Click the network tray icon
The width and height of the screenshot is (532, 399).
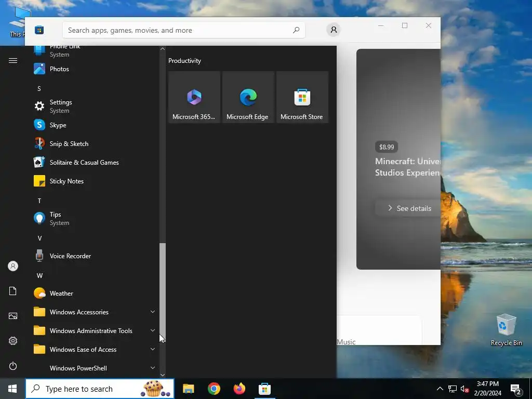[453, 389]
